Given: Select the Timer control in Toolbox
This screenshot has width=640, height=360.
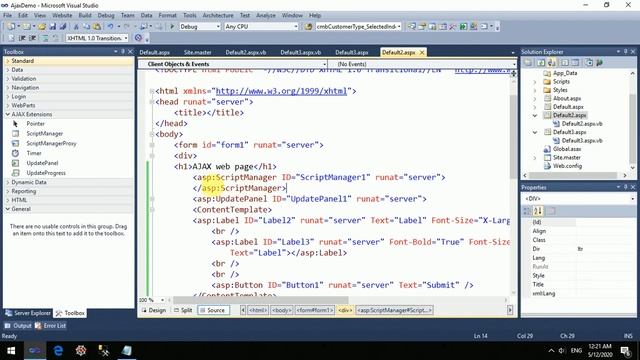Looking at the screenshot, I should point(34,153).
